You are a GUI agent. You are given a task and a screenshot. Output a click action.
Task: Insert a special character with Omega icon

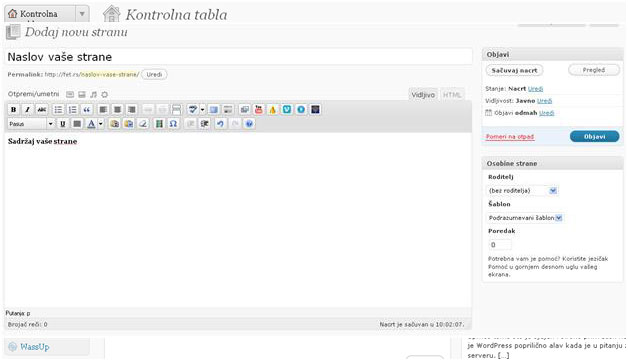(173, 124)
